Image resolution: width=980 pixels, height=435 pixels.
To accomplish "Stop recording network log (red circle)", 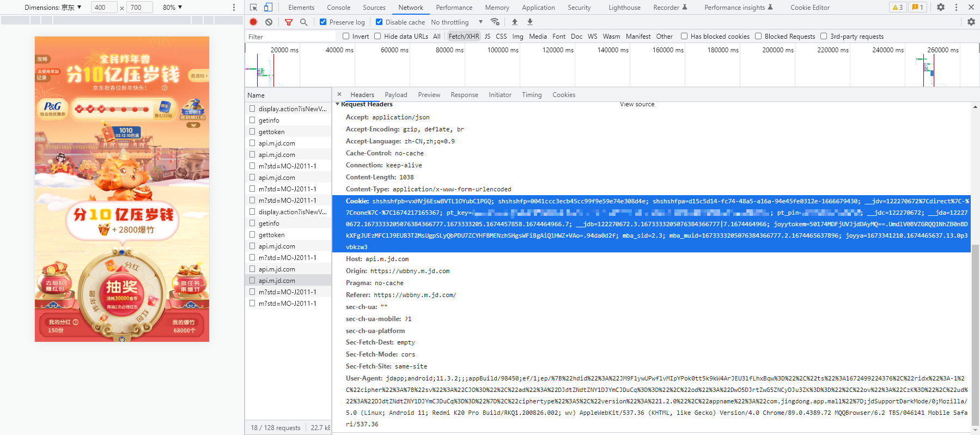I will click(x=253, y=22).
